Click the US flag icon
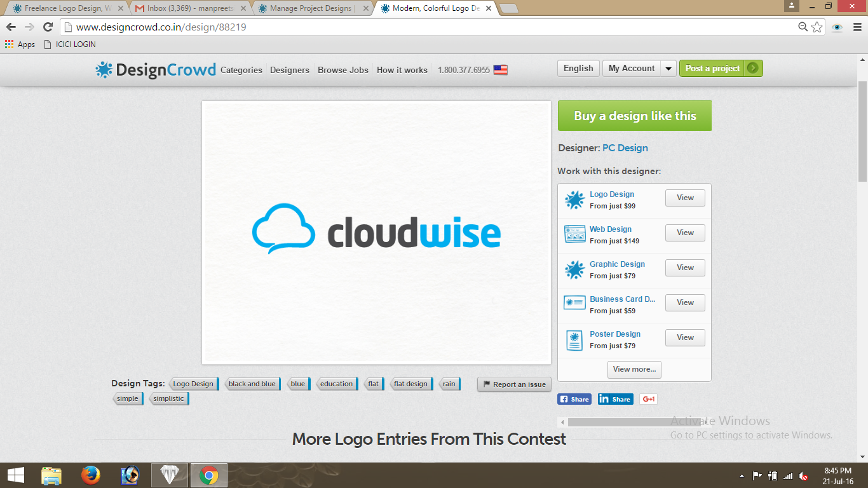Viewport: 868px width, 488px height. pos(501,70)
